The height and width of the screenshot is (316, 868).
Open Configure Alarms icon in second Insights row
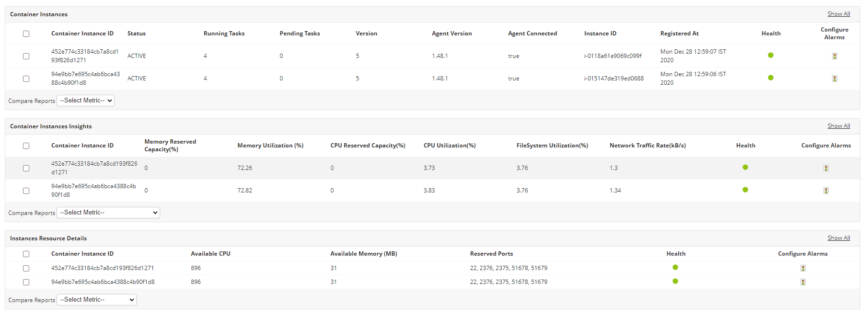click(x=826, y=190)
